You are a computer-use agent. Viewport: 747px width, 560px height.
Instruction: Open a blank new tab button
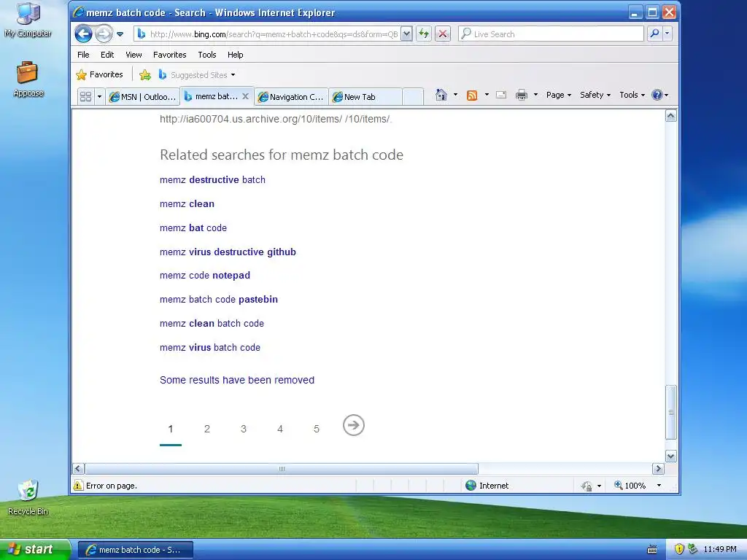tap(413, 97)
